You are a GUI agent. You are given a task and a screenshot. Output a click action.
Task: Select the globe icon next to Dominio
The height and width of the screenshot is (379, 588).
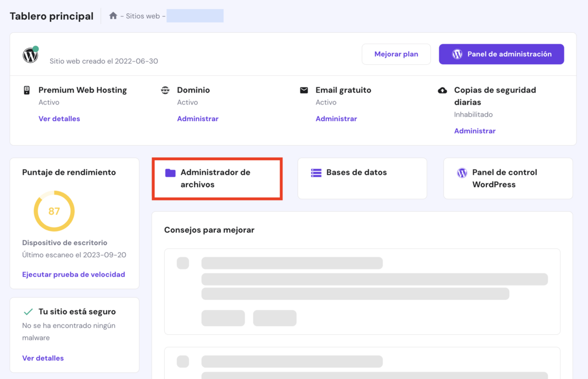point(163,90)
